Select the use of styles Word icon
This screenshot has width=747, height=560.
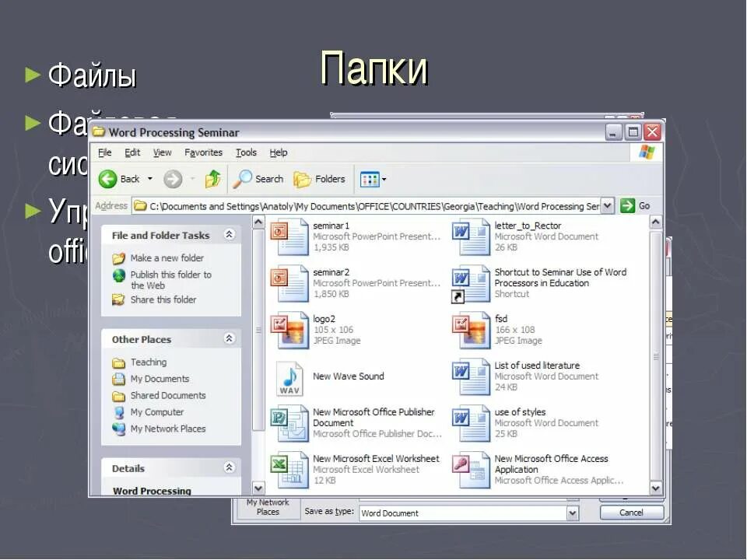[472, 423]
